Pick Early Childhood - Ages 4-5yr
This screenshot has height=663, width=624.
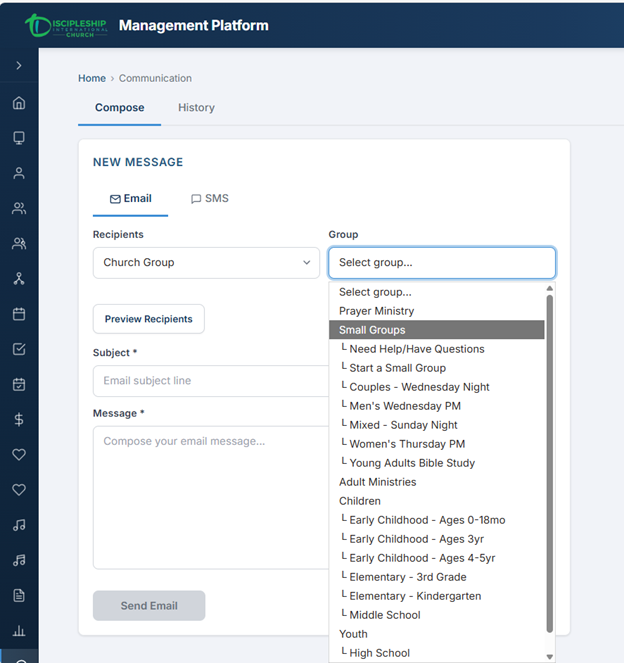tap(437, 558)
